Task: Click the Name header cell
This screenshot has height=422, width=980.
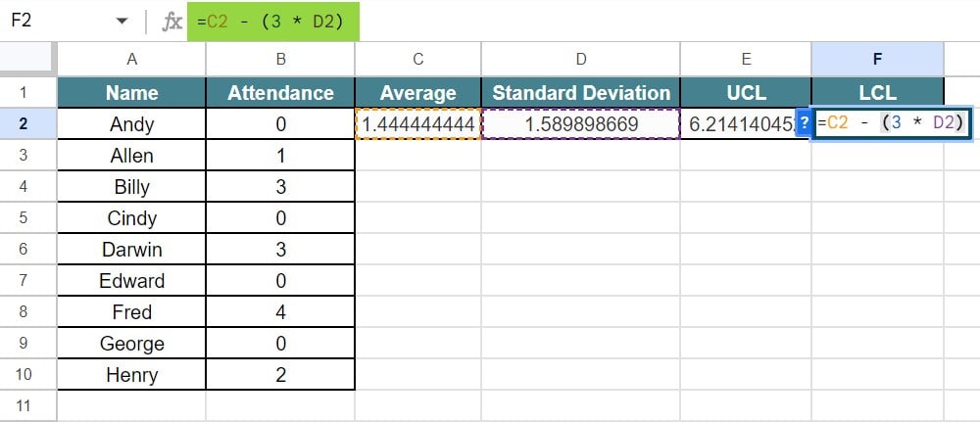Action: point(131,92)
